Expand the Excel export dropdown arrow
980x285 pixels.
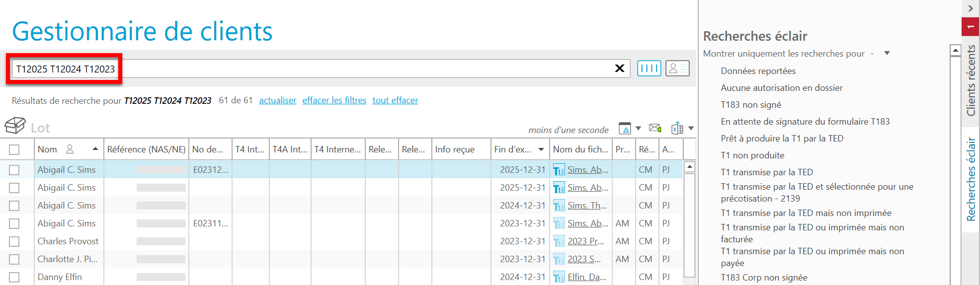pyautogui.click(x=691, y=129)
